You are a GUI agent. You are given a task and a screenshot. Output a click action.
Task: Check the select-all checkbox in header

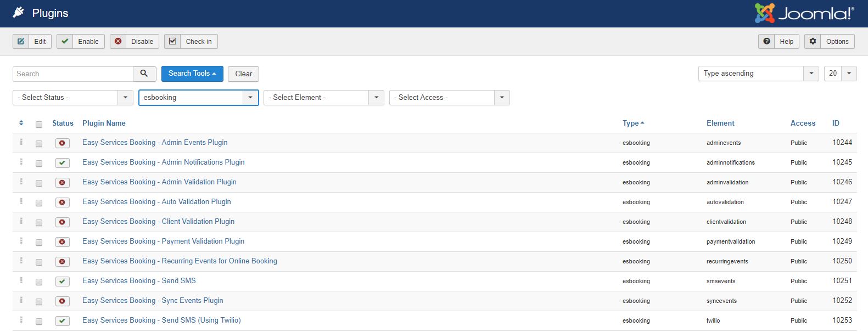pos(39,125)
